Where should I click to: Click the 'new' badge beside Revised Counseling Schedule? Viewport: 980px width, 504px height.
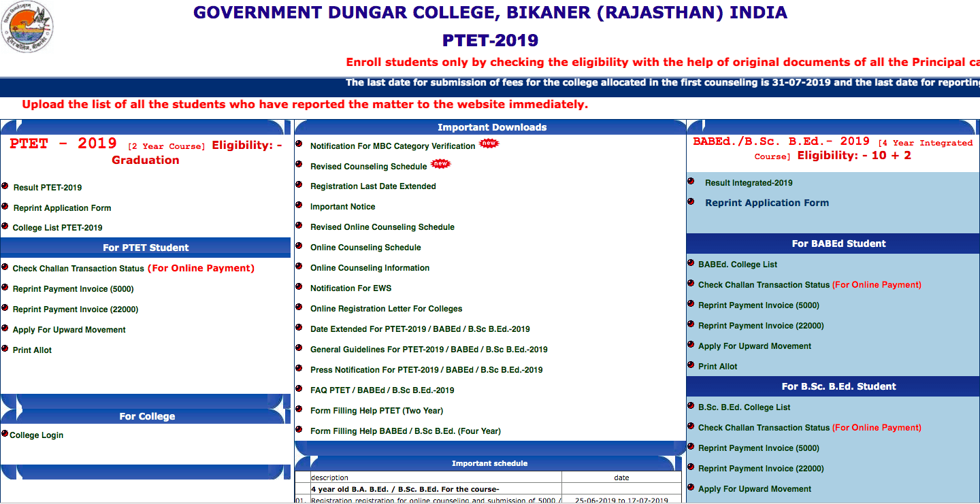click(441, 164)
